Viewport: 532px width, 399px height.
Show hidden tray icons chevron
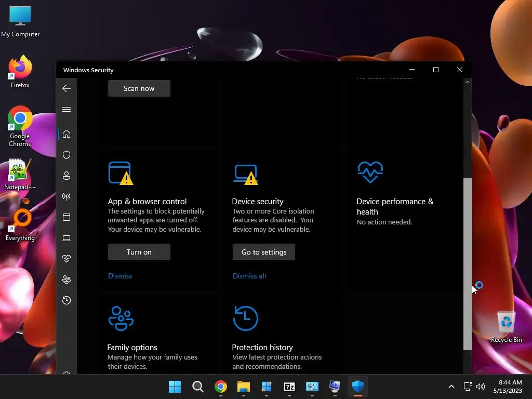point(451,387)
